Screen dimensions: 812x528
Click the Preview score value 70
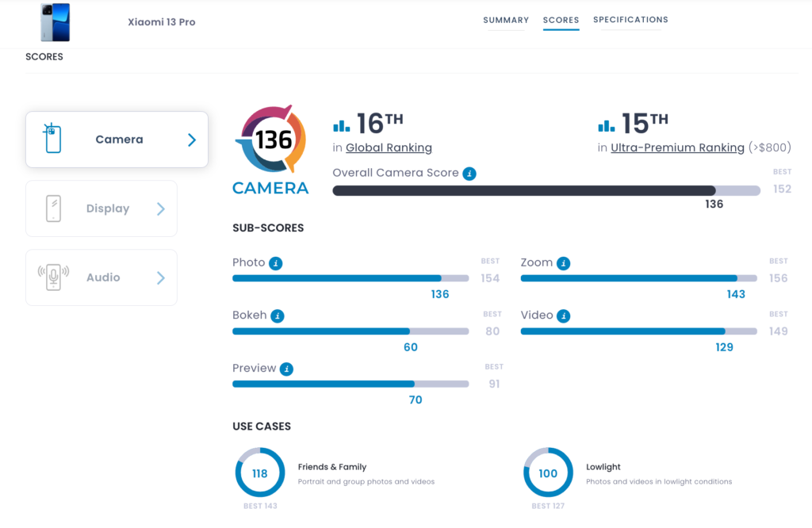point(416,400)
